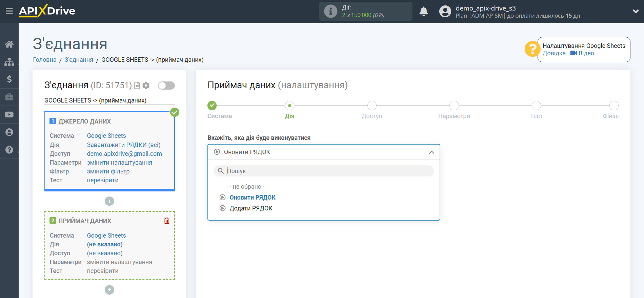Add block below the receiver
Image resolution: width=644 pixels, height=298 pixels.
point(109,290)
